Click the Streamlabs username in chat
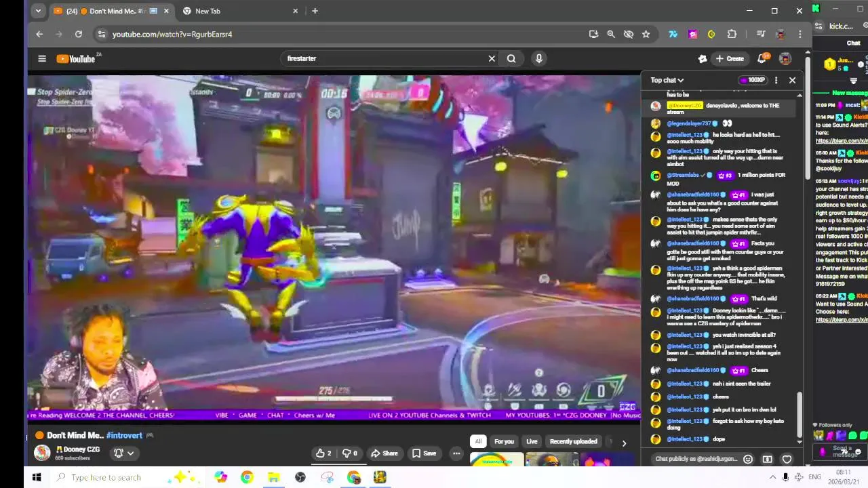868x488 pixels. (x=683, y=175)
